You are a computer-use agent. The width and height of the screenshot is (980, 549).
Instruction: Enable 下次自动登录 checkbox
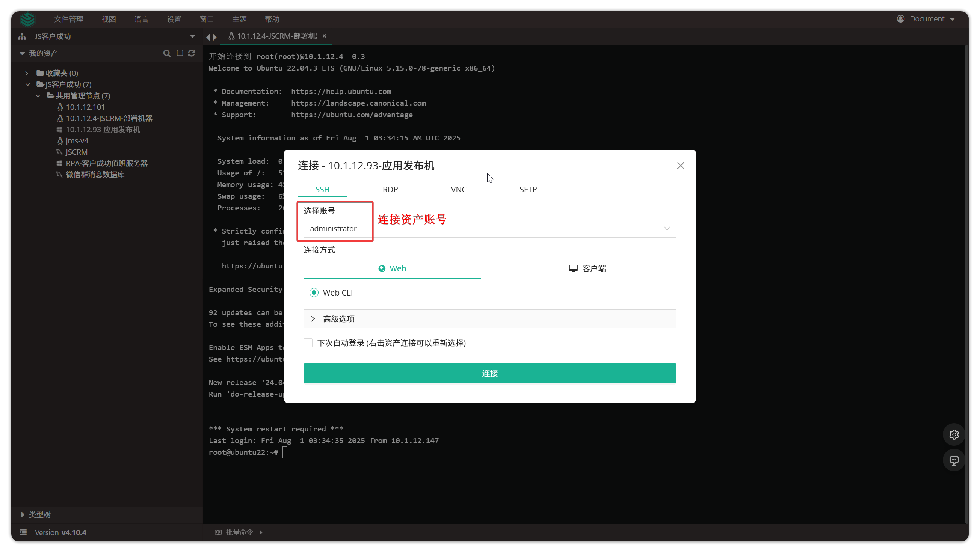click(308, 343)
